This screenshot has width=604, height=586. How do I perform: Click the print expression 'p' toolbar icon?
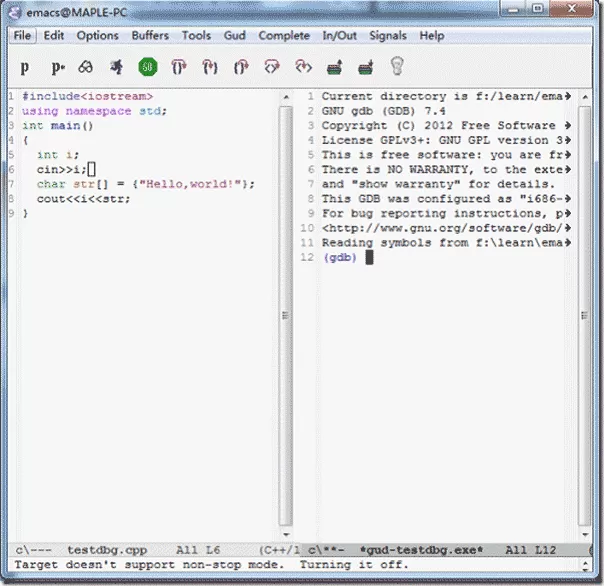coord(25,67)
